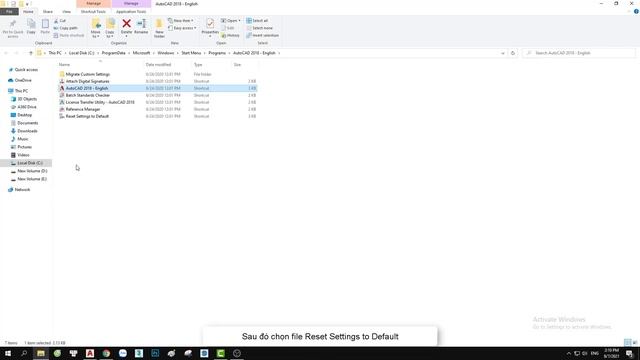Go to Local Disk (C:) in breadcrumb
640x360 pixels.
(82, 53)
